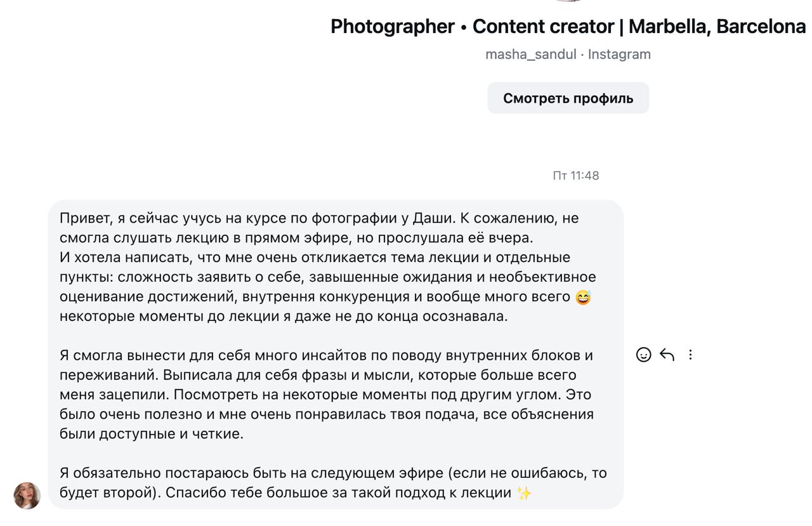Click the Смотреть профиль button
This screenshot has height=526, width=812.
coord(568,98)
